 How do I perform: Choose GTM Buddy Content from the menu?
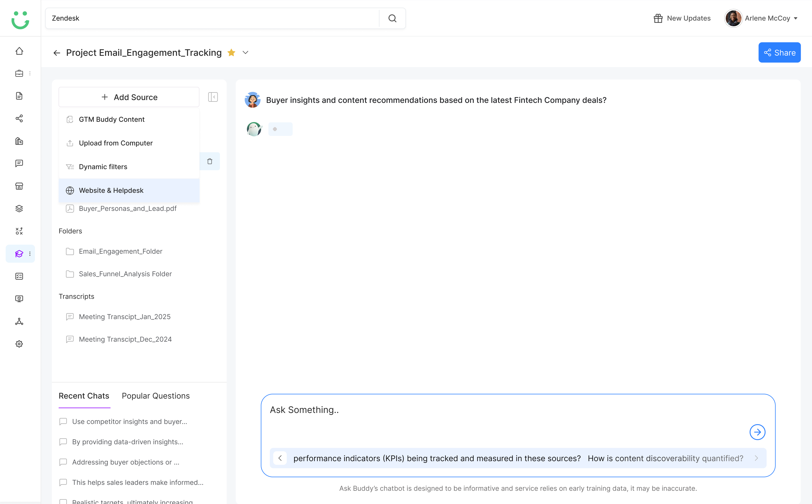pos(129,119)
